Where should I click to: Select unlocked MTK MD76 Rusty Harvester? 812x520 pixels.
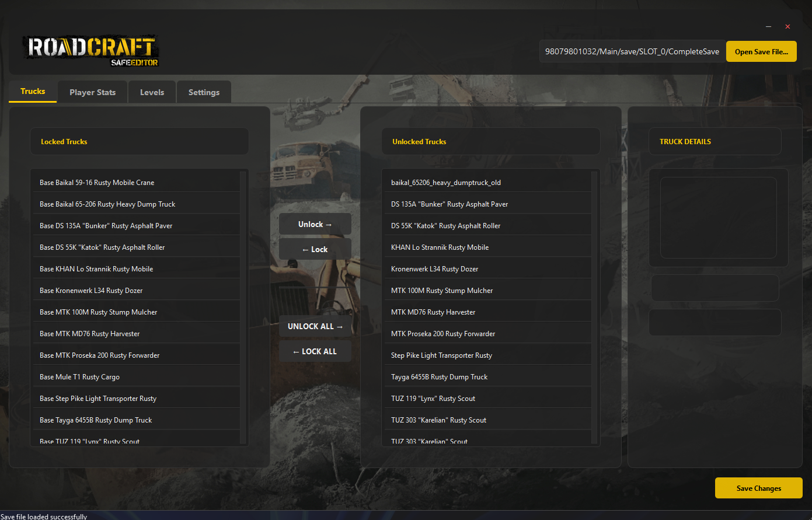[x=488, y=312]
